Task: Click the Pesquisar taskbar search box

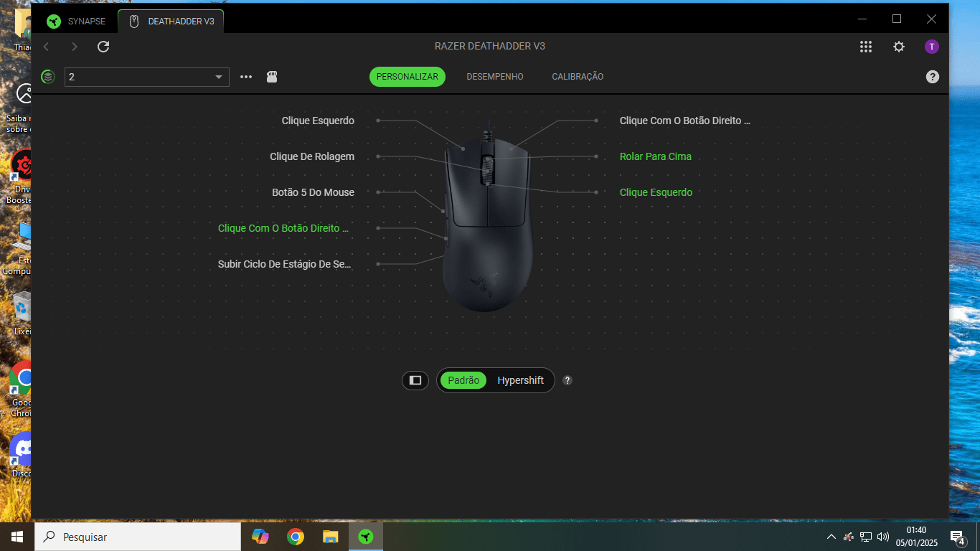Action: pos(137,537)
